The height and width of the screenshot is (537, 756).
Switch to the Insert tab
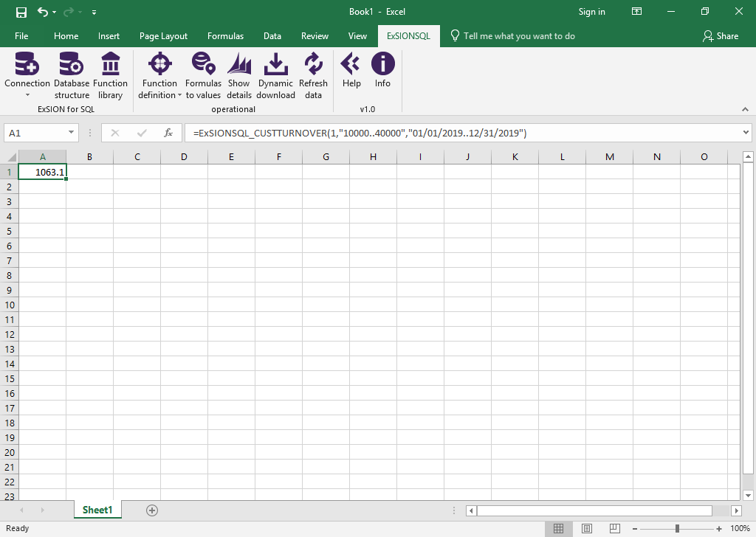109,36
